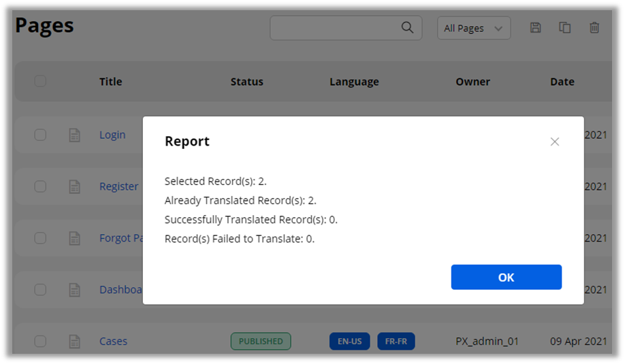Screen dimensions: 625x364
Task: Click inside the search input field
Action: [334, 28]
